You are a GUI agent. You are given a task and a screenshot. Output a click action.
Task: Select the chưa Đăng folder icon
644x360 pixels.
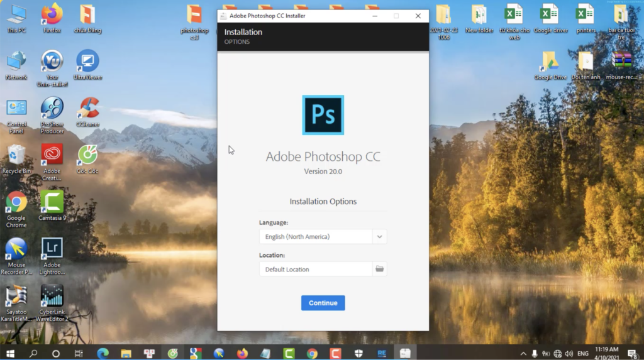click(87, 19)
